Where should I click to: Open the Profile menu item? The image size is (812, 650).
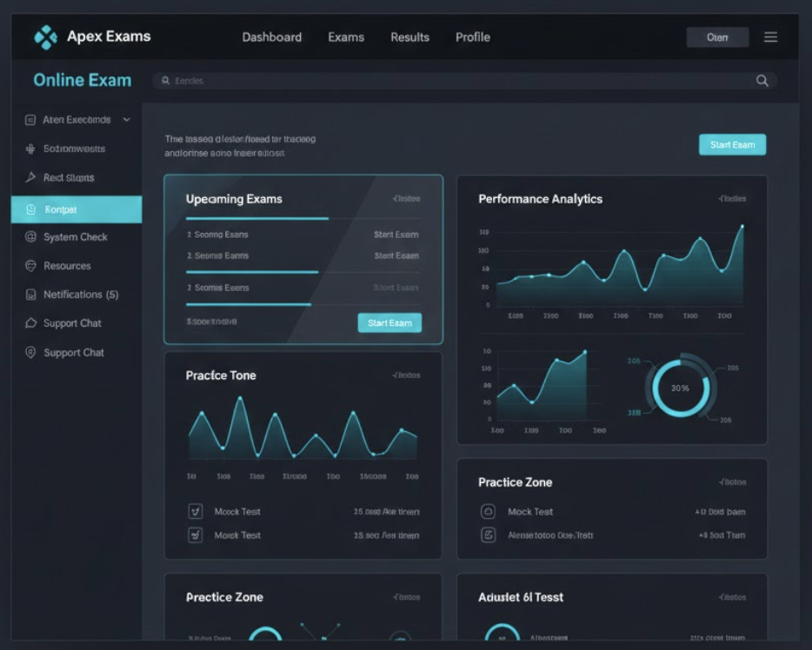tap(473, 37)
